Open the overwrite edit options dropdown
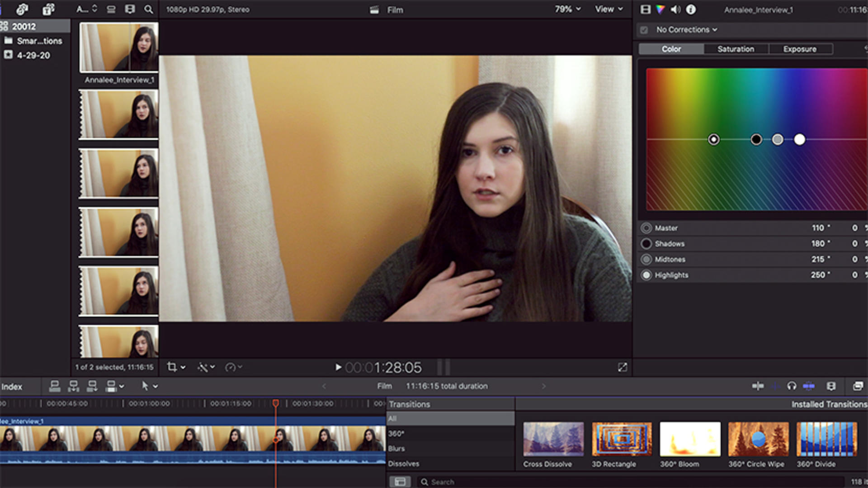868x488 pixels. [x=114, y=386]
